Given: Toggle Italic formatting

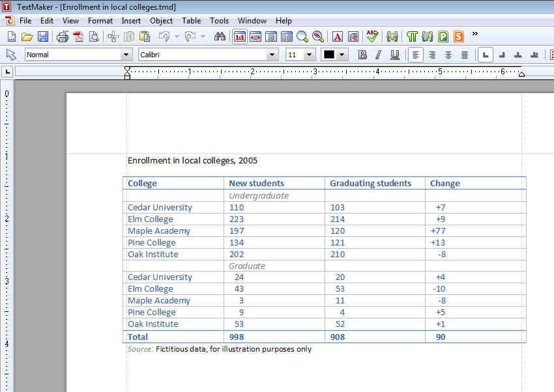Looking at the screenshot, I should (378, 55).
